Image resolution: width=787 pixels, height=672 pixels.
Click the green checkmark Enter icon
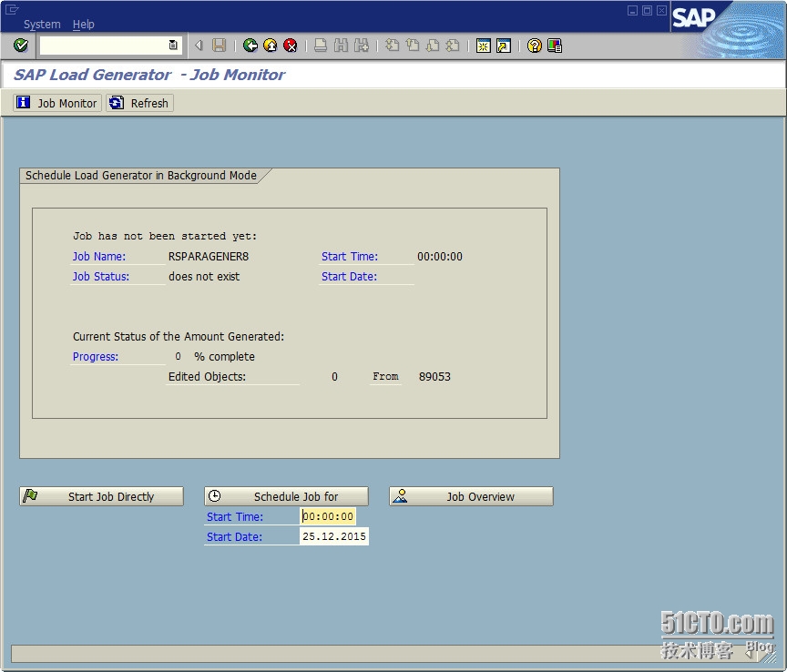pyautogui.click(x=21, y=46)
